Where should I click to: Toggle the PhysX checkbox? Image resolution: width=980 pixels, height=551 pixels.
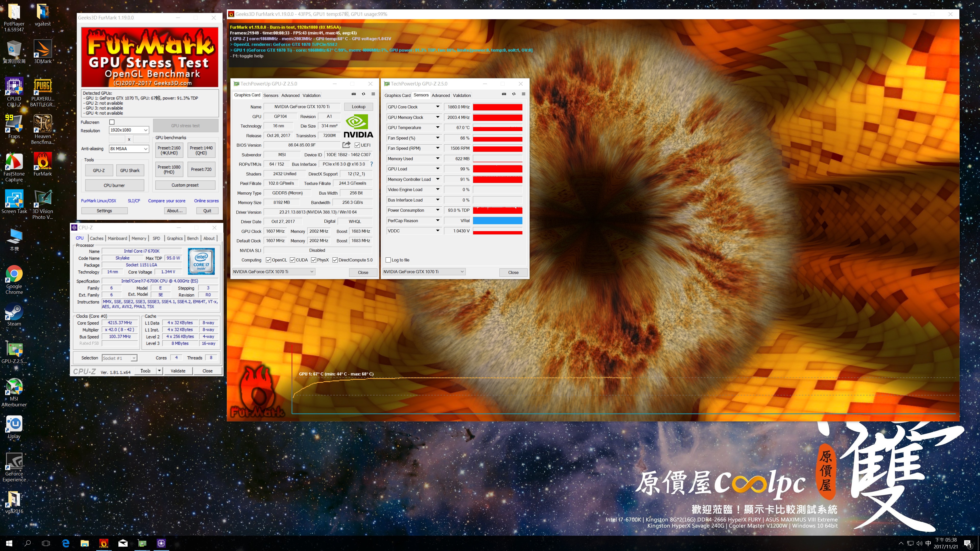coord(313,260)
